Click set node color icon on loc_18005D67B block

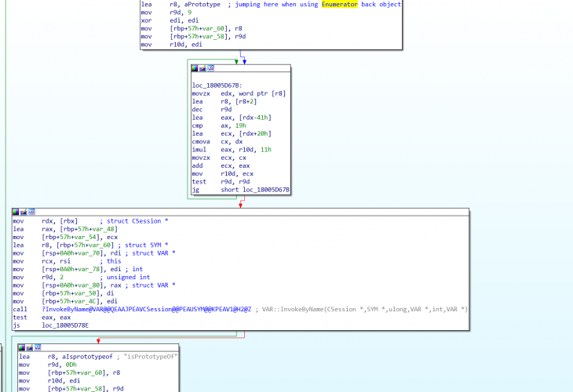pos(194,68)
